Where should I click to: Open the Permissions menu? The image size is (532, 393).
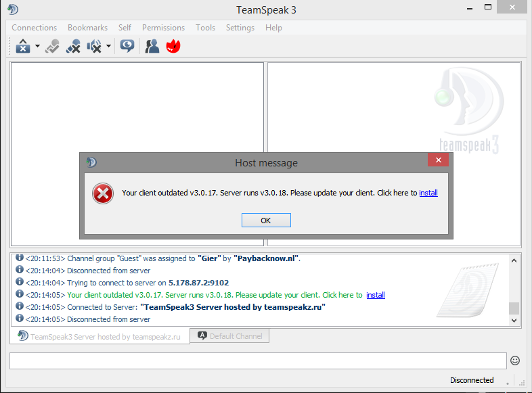click(x=164, y=28)
